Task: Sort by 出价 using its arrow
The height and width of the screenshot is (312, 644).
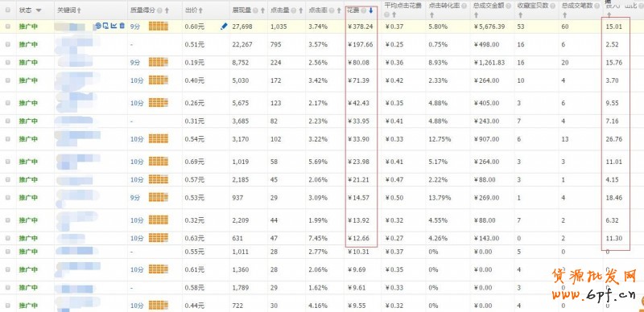Action: pos(200,10)
